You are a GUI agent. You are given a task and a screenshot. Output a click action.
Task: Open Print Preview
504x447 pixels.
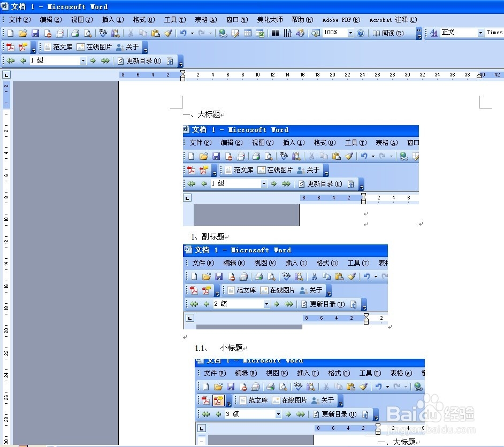[87, 33]
